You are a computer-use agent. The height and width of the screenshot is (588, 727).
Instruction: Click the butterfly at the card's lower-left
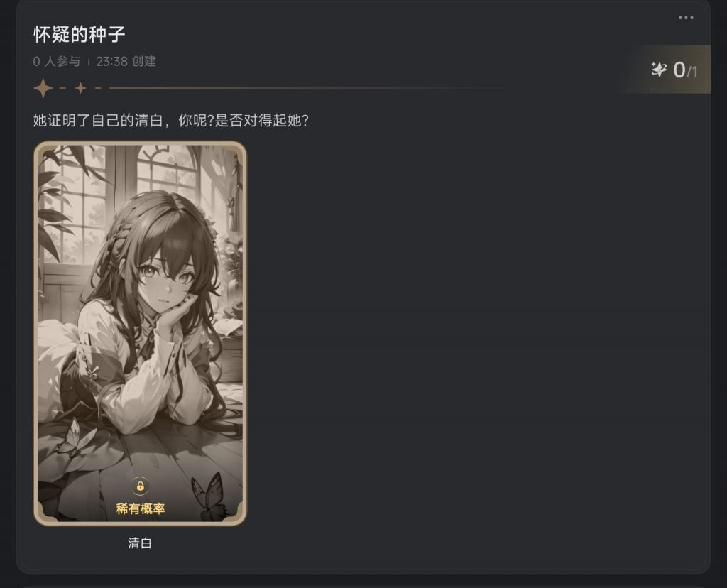point(71,437)
